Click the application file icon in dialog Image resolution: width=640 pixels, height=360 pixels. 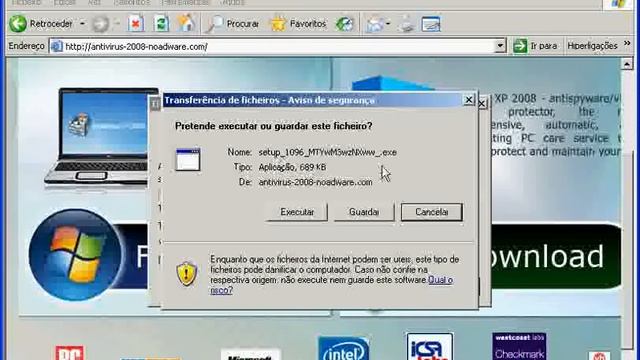(x=188, y=160)
